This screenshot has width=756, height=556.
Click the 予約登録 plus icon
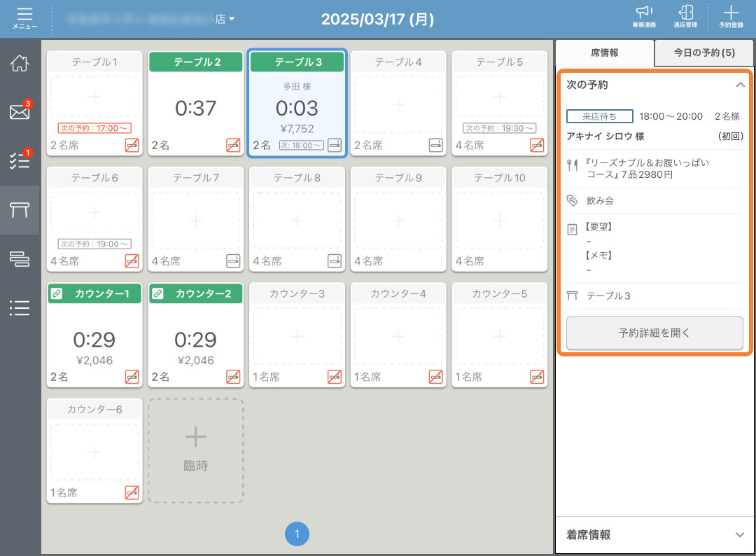click(x=730, y=17)
